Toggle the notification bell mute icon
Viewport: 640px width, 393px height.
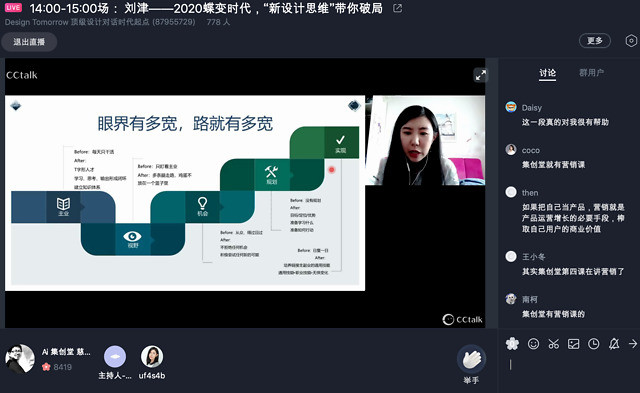[614, 344]
